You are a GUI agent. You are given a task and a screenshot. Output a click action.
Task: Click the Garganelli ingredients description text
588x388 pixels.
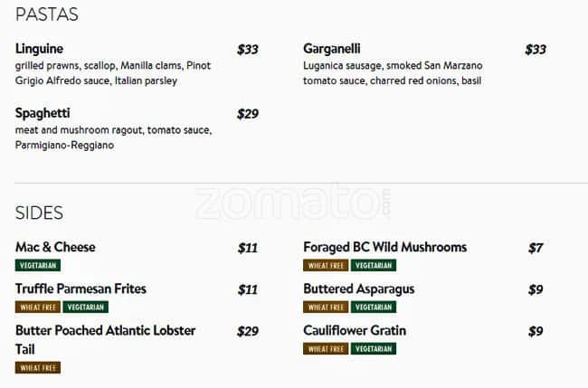coord(393,73)
